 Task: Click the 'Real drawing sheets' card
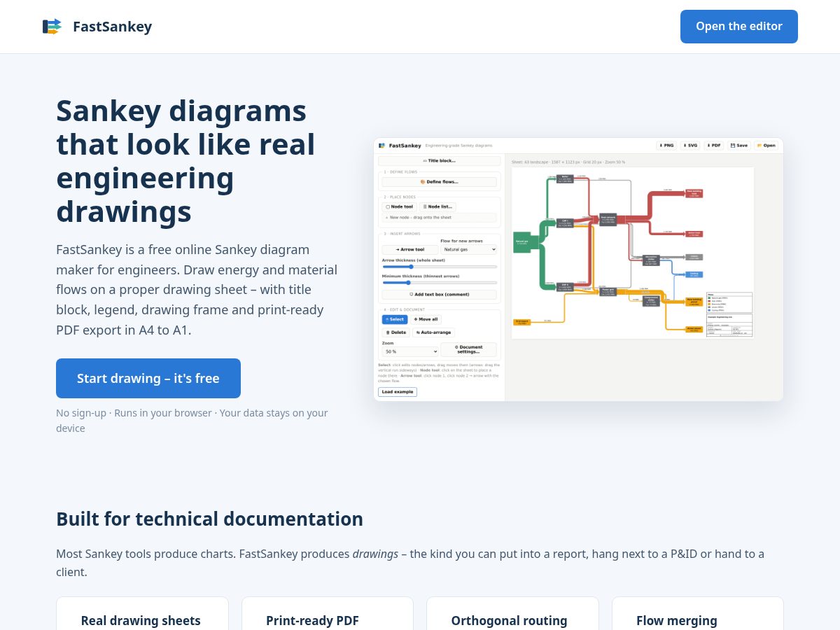tap(142, 614)
